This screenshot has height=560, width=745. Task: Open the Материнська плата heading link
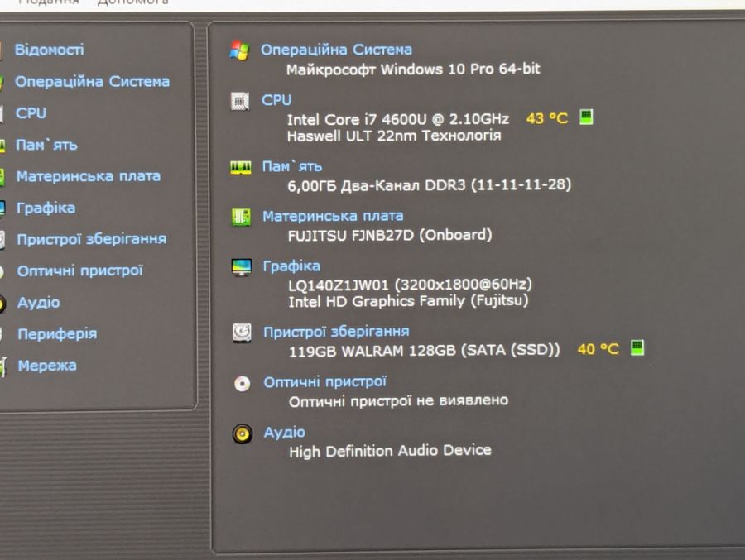333,216
